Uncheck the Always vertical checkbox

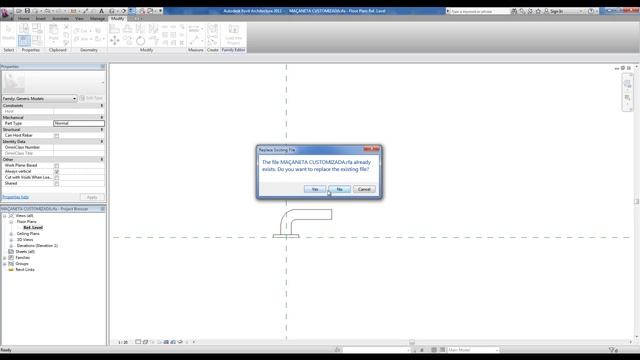click(x=57, y=172)
